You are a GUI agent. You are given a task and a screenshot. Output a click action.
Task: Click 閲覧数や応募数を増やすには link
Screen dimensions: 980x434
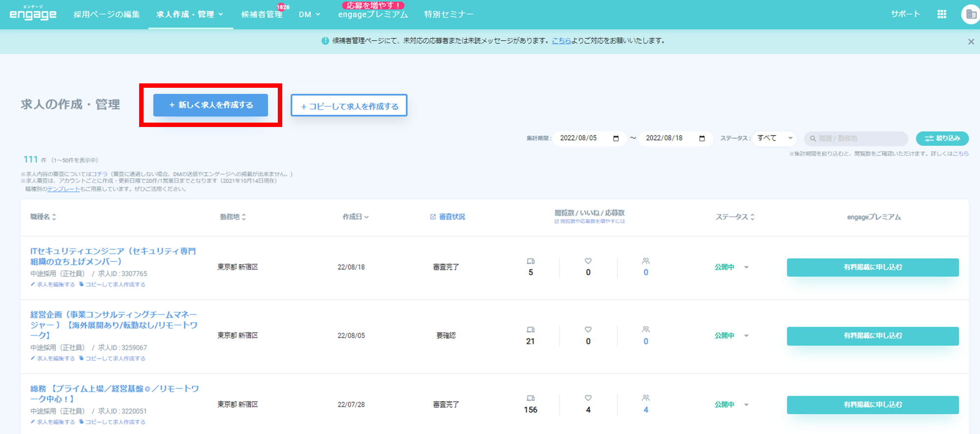[590, 221]
